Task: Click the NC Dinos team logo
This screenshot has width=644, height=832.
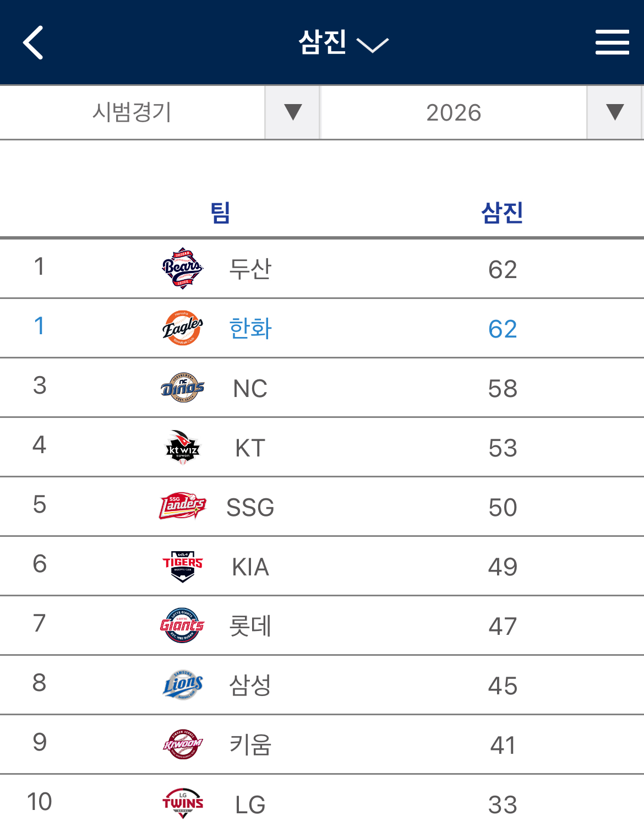Action: [183, 388]
